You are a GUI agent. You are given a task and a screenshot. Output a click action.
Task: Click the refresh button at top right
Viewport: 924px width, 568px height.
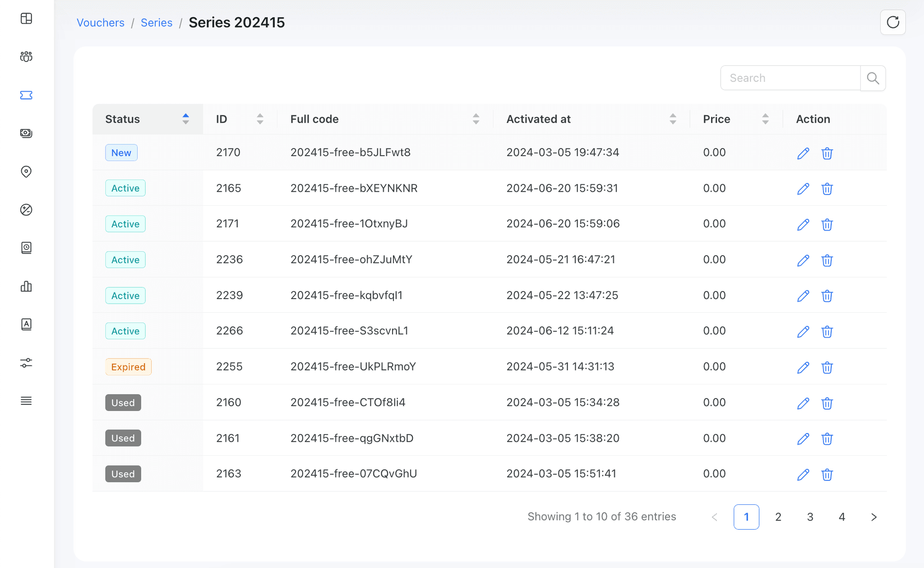(x=893, y=22)
